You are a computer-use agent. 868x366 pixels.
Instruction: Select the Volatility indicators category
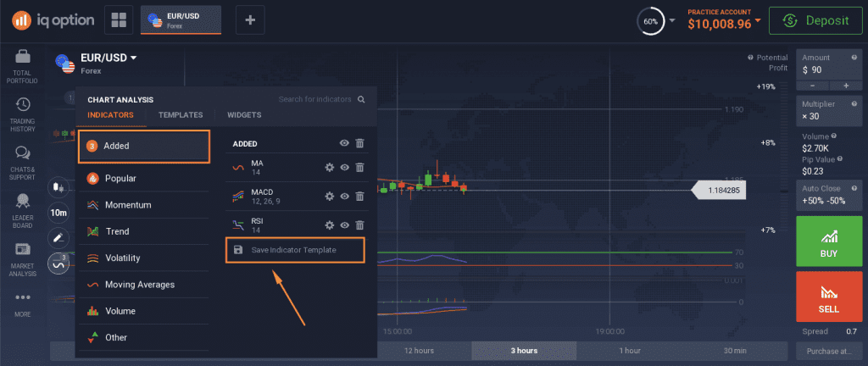[x=144, y=258]
